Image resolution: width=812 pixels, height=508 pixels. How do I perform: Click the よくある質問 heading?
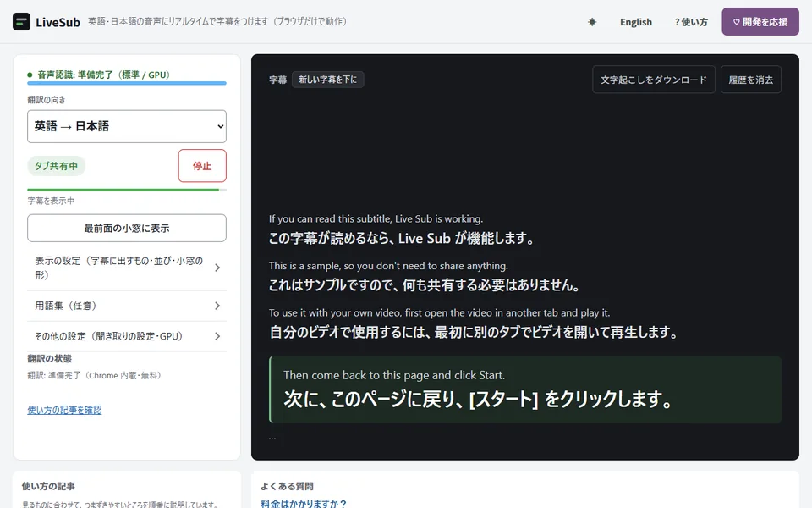click(287, 486)
